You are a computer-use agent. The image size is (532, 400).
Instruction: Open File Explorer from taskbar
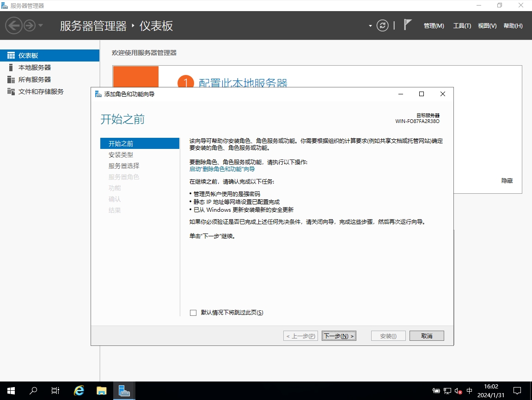coord(101,391)
